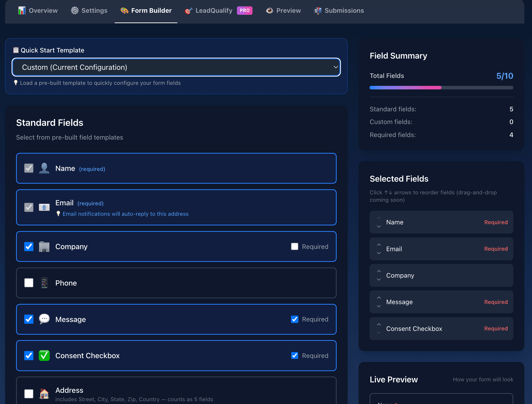The height and width of the screenshot is (404, 532).
Task: Move Company down in Selected Fields
Action: tap(379, 279)
